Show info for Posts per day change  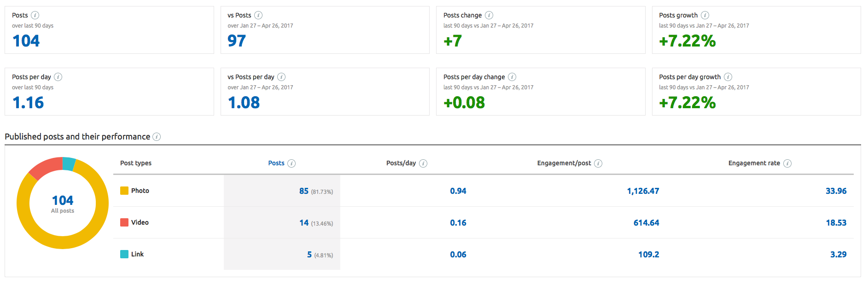(512, 77)
